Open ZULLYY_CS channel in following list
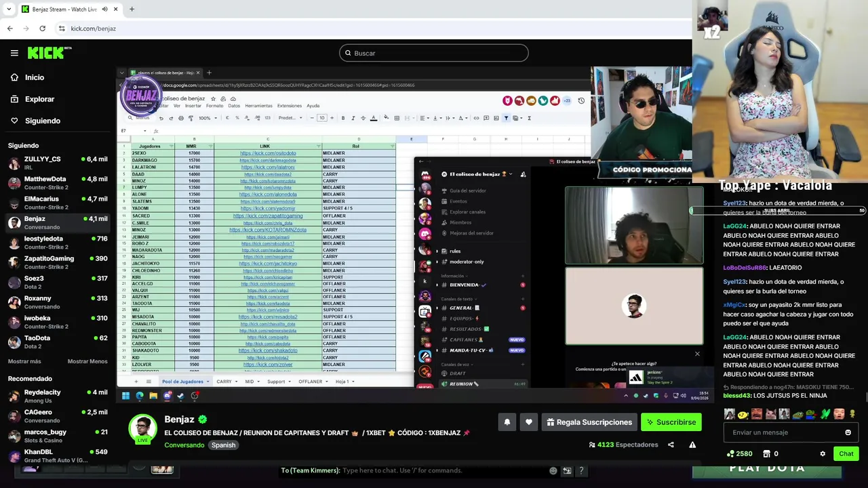This screenshot has width=868, height=488. (58, 163)
